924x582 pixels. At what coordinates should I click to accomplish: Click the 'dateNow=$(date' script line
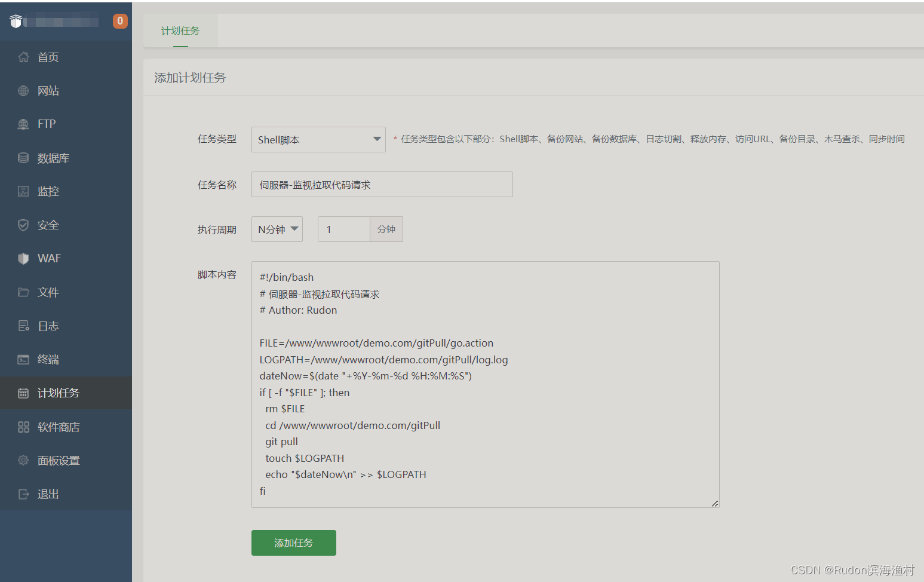pyautogui.click(x=366, y=376)
